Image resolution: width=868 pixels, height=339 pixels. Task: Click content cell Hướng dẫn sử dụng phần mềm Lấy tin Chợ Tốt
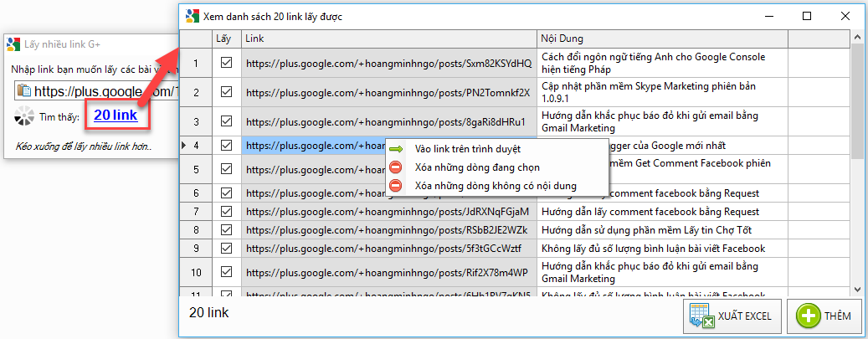coord(662,230)
